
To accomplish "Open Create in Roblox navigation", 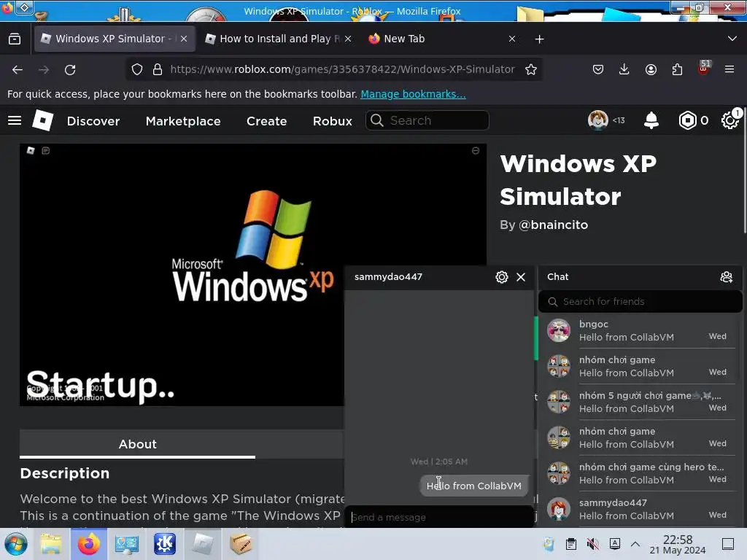I will coord(267,121).
